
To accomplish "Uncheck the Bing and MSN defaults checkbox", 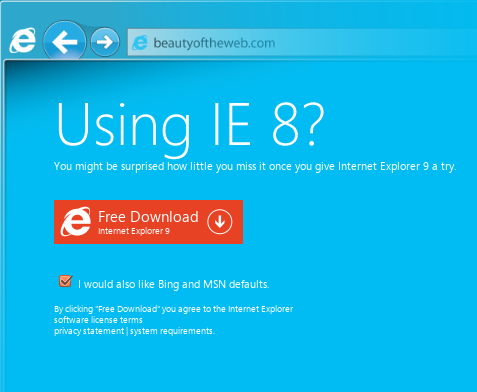I will [65, 281].
